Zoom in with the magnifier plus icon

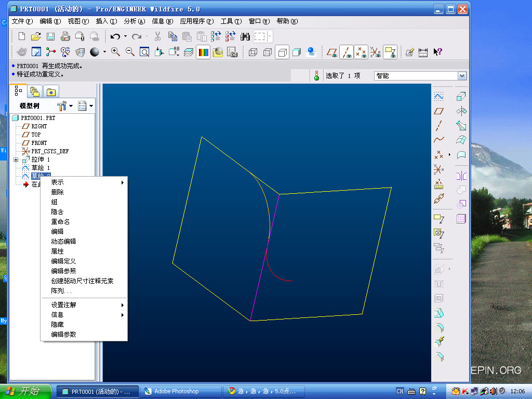115,52
